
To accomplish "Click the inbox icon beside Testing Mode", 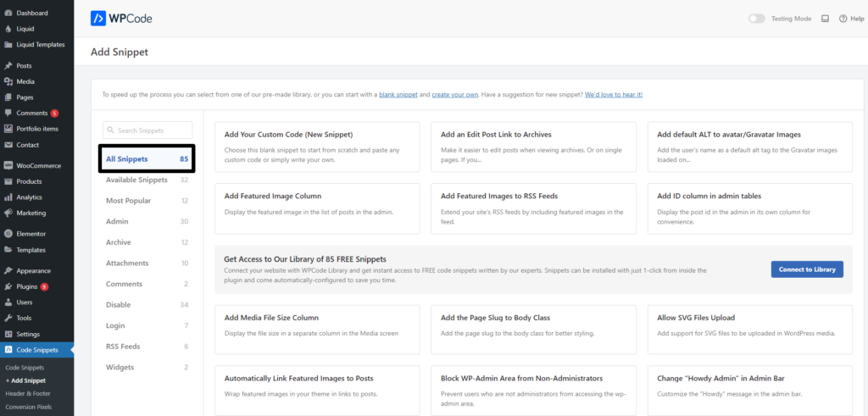I will [825, 19].
